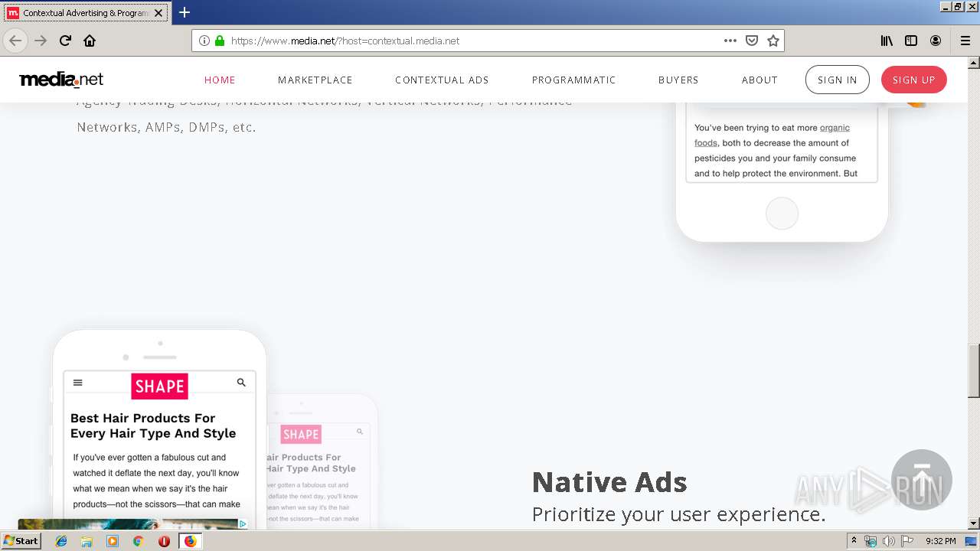The width and height of the screenshot is (980, 551).
Task: Click scroll-to-top arrow circle button
Action: 922,480
